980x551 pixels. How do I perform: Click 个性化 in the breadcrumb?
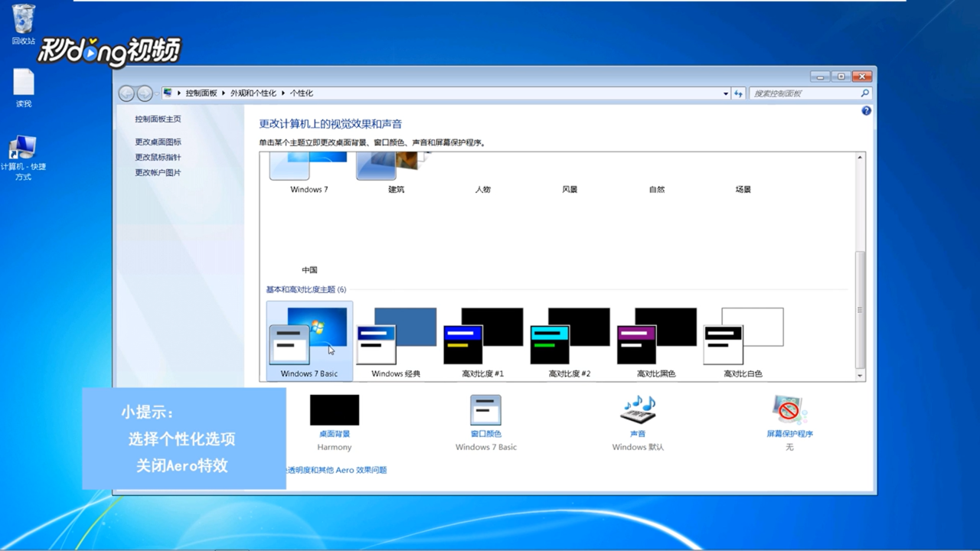[x=302, y=93]
